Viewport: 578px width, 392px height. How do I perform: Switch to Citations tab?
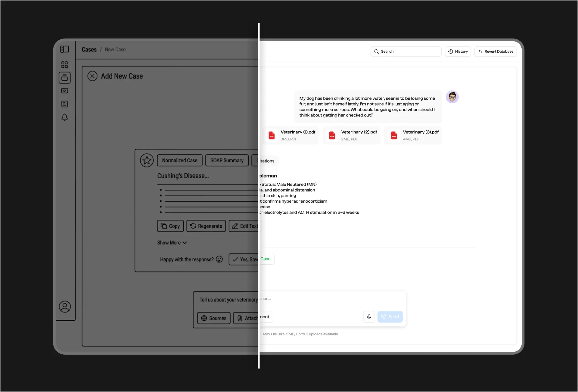(265, 161)
